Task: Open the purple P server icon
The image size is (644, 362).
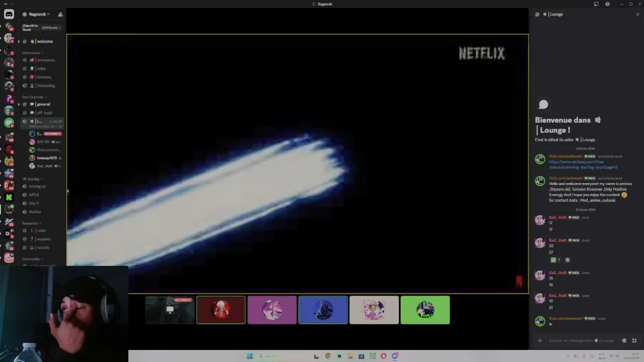Action: (9, 99)
